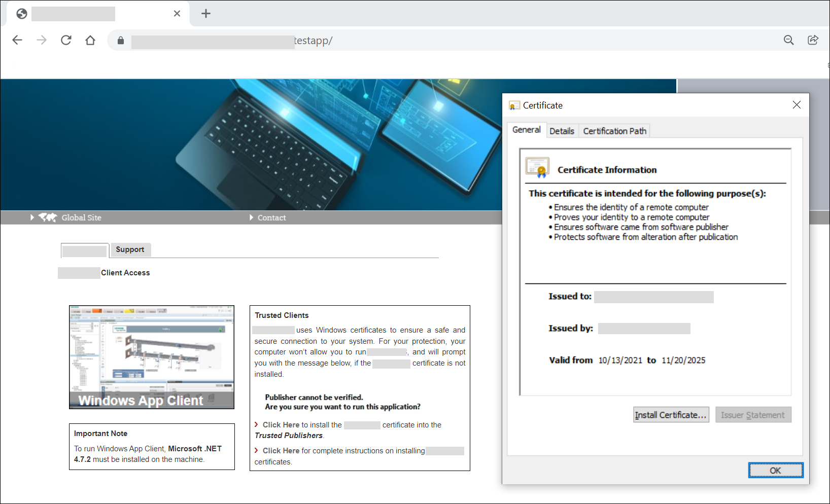Close the current browser tab
830x504 pixels.
(177, 14)
